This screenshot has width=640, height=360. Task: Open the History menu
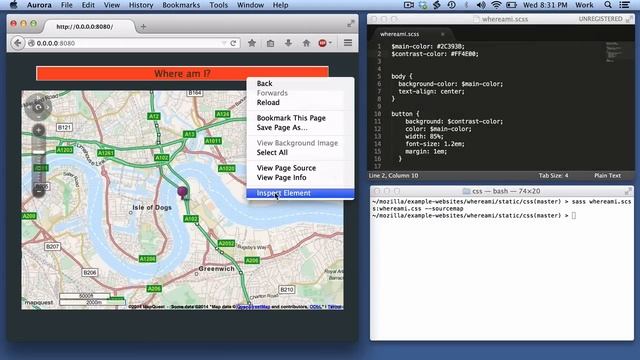(x=141, y=5)
